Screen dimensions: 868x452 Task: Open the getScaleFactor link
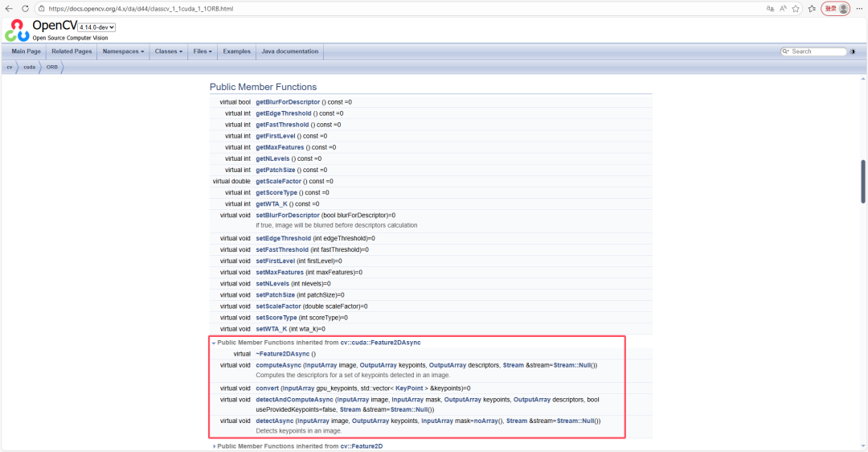point(278,182)
